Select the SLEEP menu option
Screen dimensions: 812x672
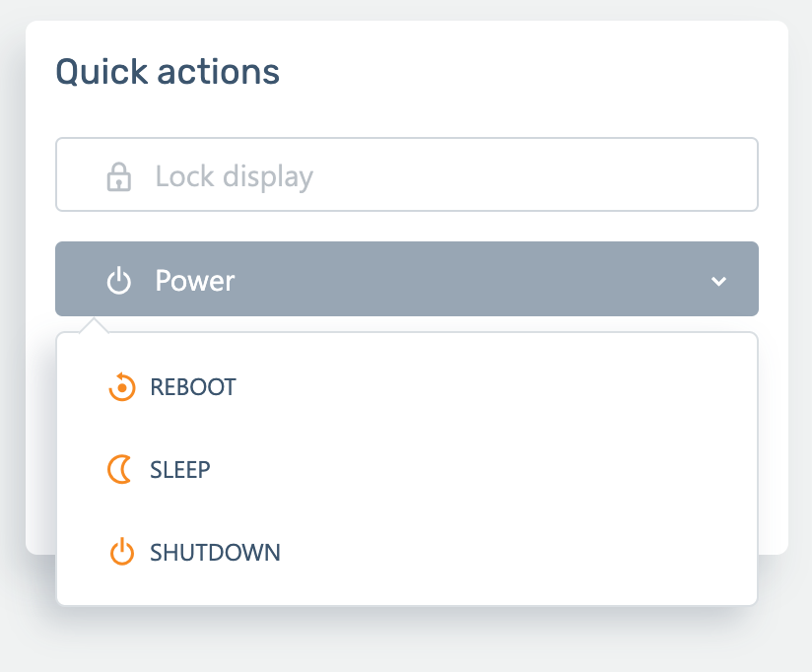click(180, 470)
